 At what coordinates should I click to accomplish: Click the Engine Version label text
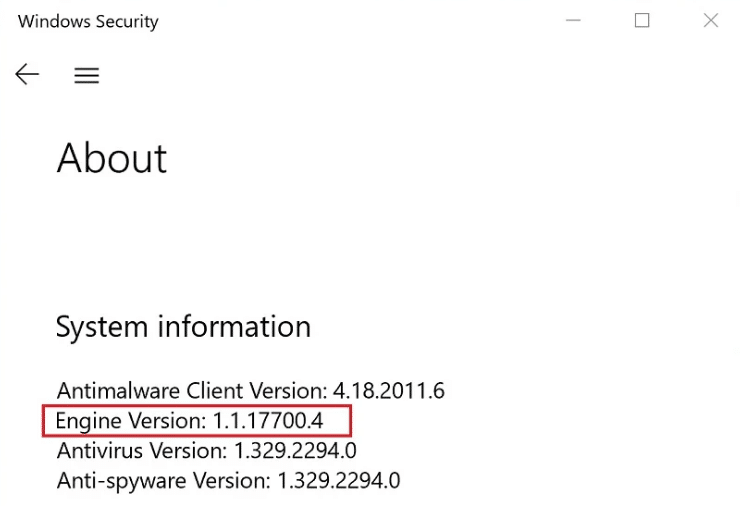click(131, 421)
